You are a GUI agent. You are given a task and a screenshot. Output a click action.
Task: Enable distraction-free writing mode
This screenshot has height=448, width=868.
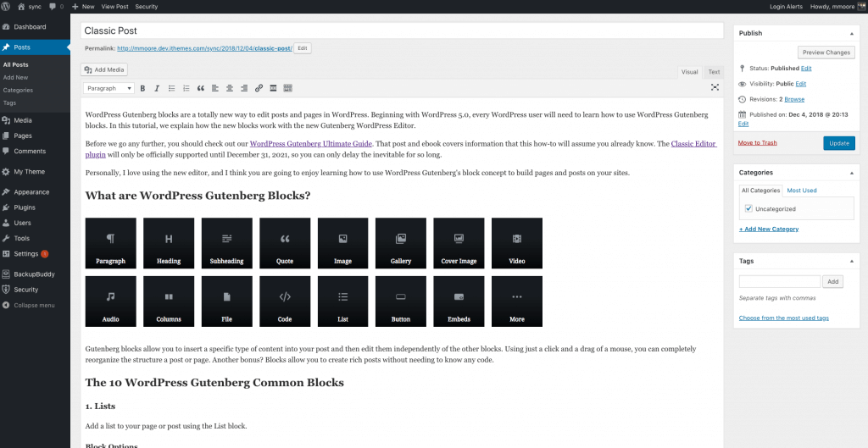pos(715,87)
